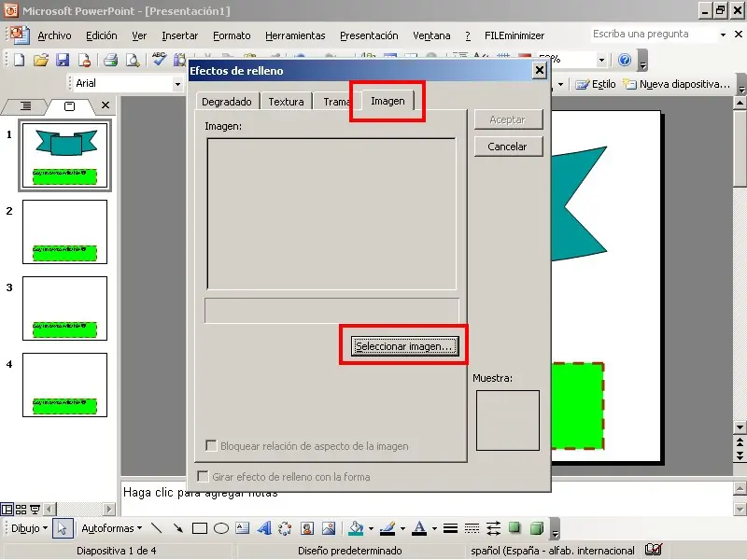Switch to Slide Sorter view

point(21,510)
